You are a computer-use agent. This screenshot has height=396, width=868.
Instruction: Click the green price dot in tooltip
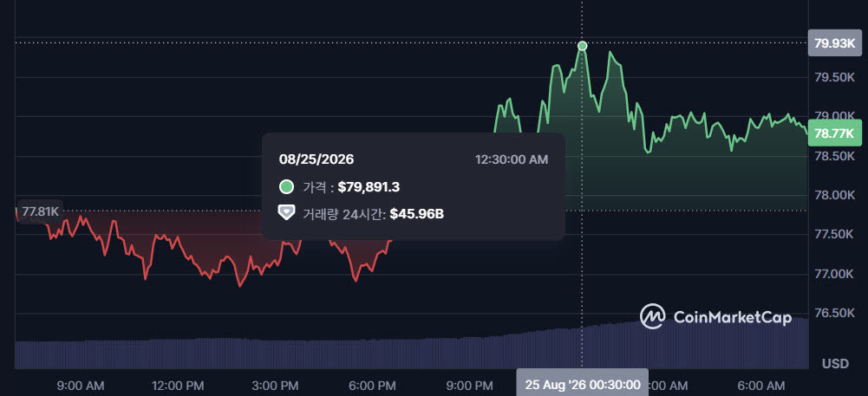point(286,187)
